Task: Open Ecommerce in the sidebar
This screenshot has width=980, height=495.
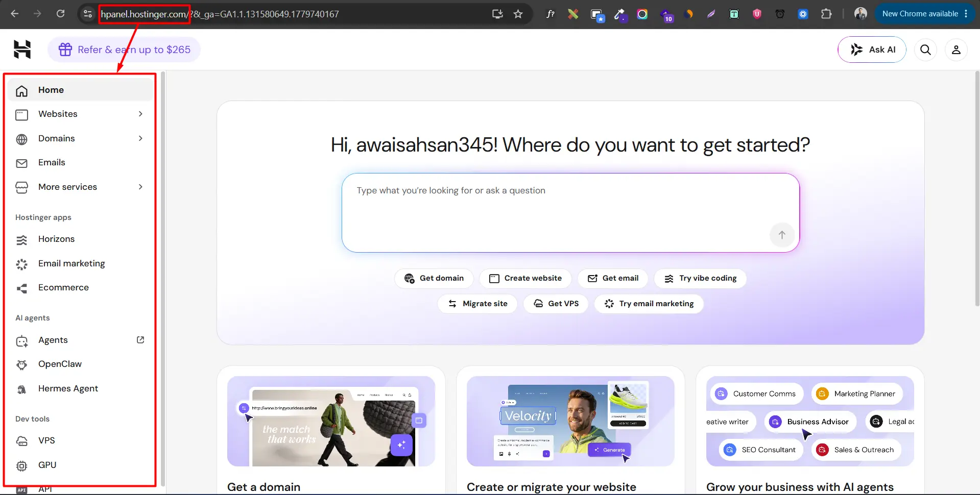Action: point(80,288)
